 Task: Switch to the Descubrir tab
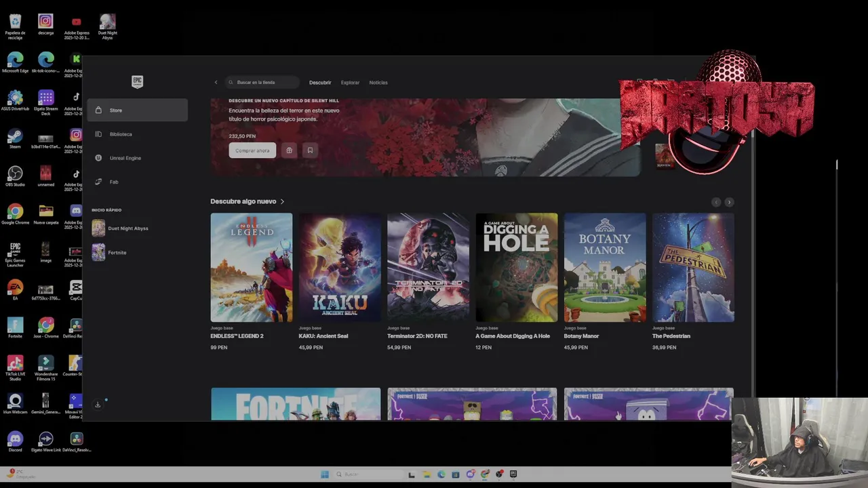320,83
